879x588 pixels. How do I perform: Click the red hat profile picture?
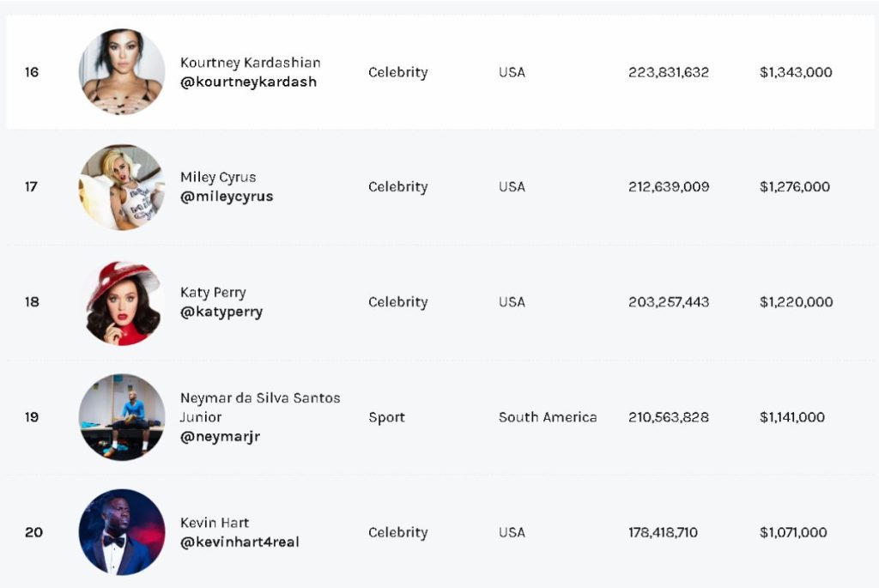tap(122, 303)
